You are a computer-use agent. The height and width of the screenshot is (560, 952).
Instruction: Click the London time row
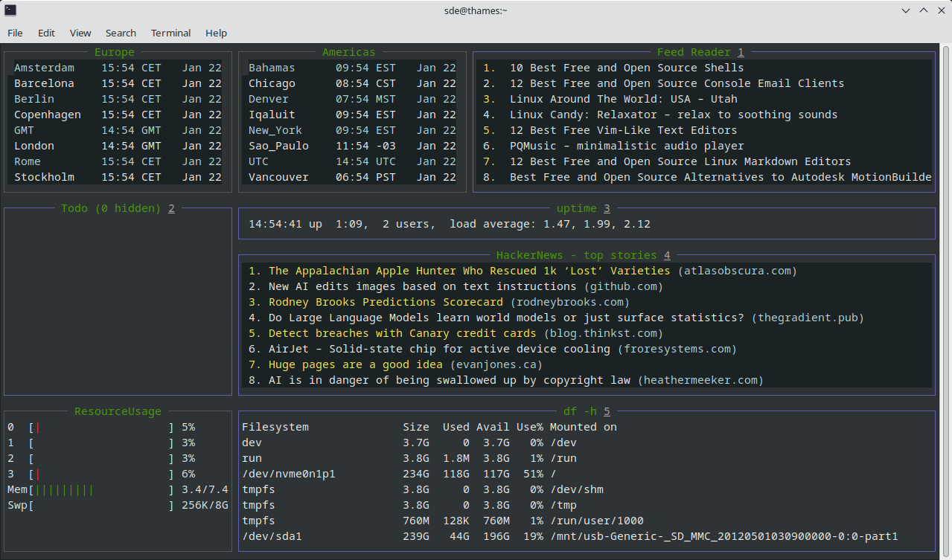click(118, 146)
